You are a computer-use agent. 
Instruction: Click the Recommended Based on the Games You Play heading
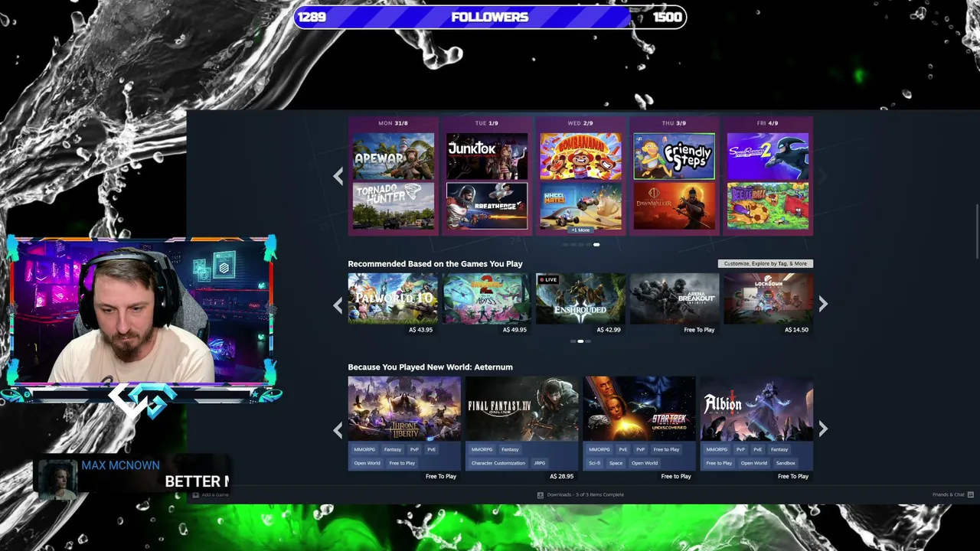(435, 264)
